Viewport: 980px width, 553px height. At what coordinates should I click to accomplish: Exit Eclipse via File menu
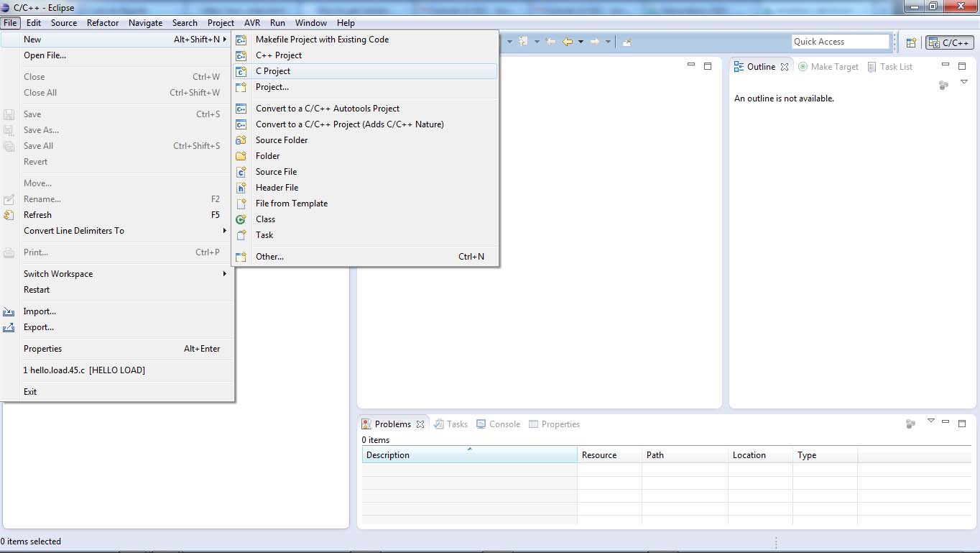tap(116, 392)
